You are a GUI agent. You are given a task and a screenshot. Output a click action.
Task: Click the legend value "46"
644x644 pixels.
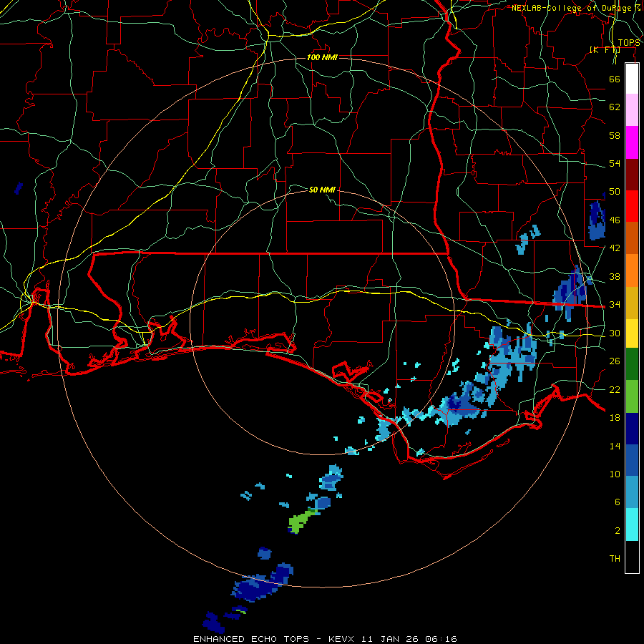(615, 220)
